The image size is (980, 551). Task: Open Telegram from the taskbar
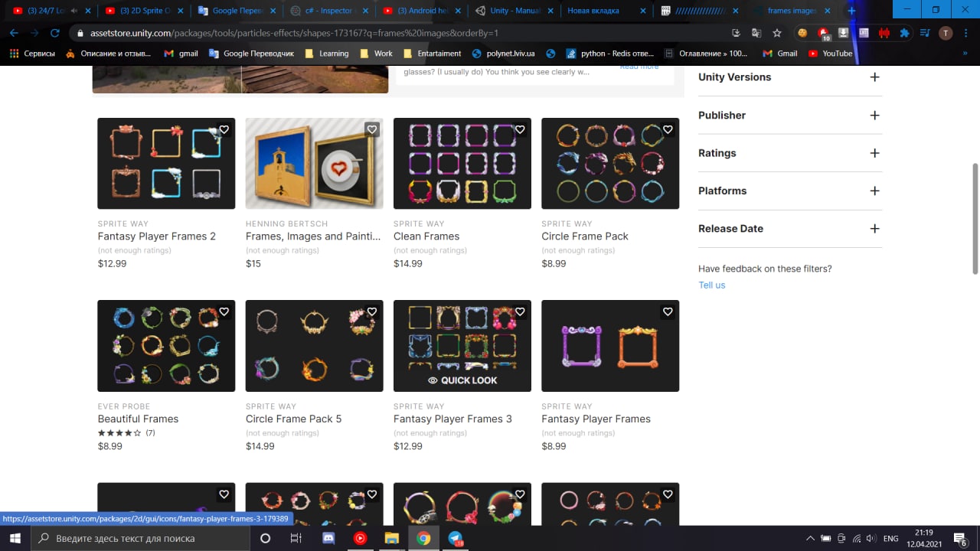(456, 538)
